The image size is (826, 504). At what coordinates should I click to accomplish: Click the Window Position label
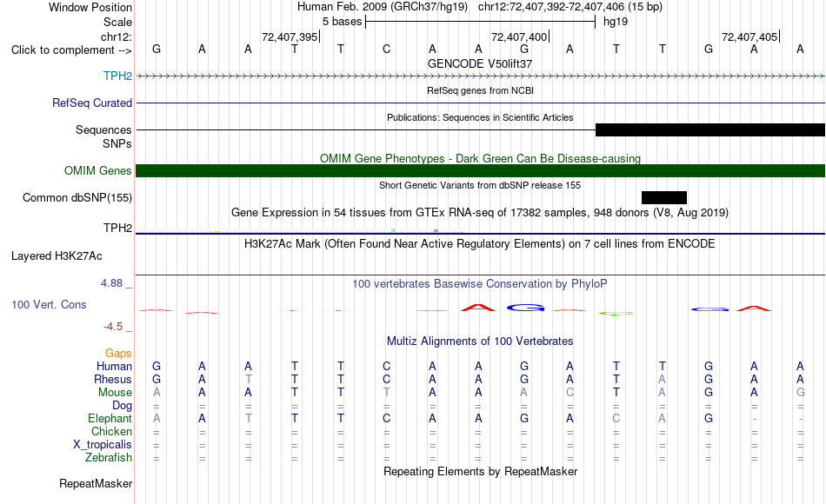coord(90,7)
